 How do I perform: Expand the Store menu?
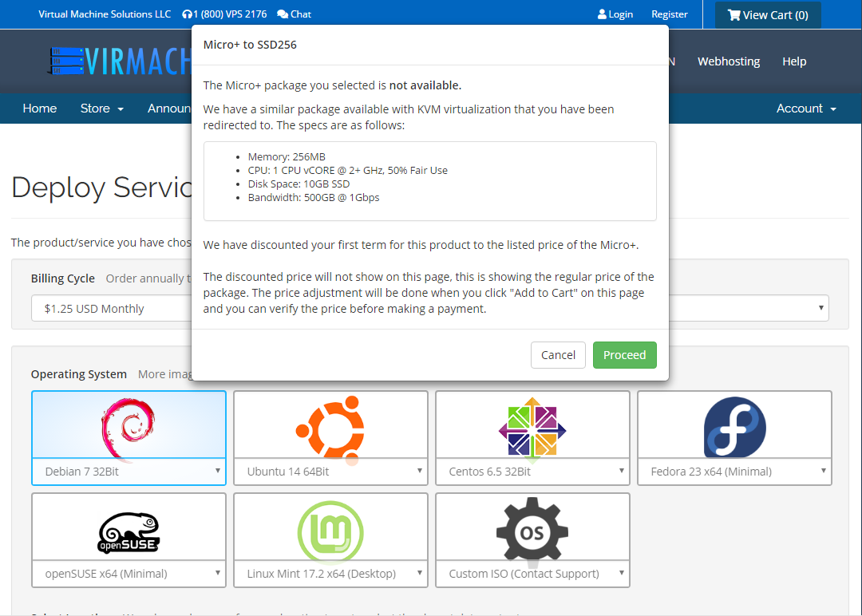pyautogui.click(x=101, y=109)
